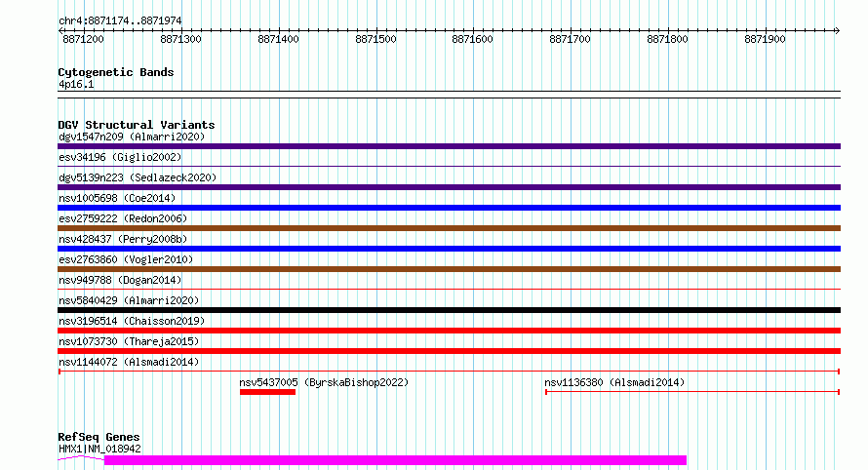Click the 8871400 ruler position
Screen dimensions: 868x470
point(279,39)
